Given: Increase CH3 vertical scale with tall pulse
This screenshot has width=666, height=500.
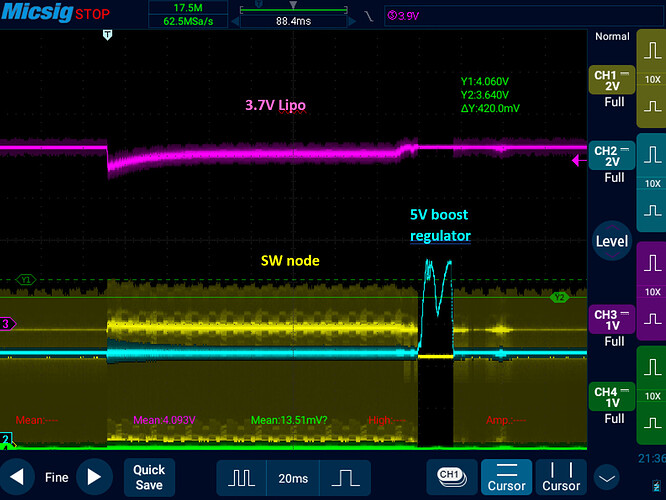Looking at the screenshot, I should (x=652, y=263).
